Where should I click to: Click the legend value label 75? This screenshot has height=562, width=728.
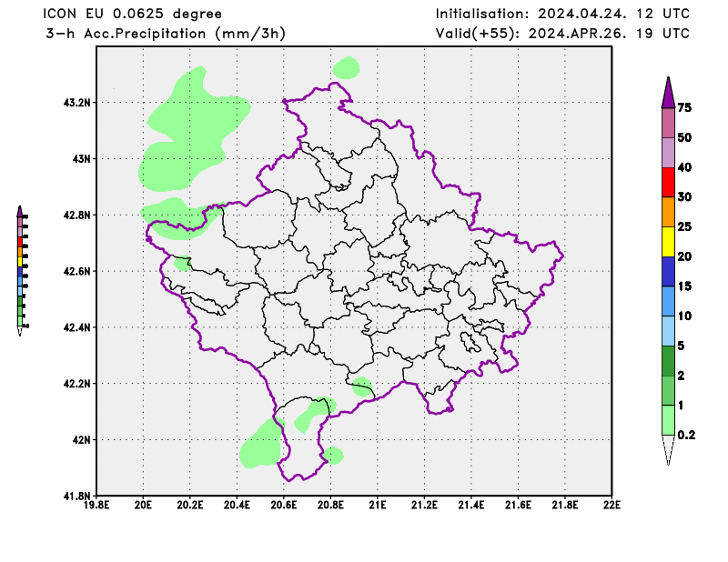pos(684,107)
